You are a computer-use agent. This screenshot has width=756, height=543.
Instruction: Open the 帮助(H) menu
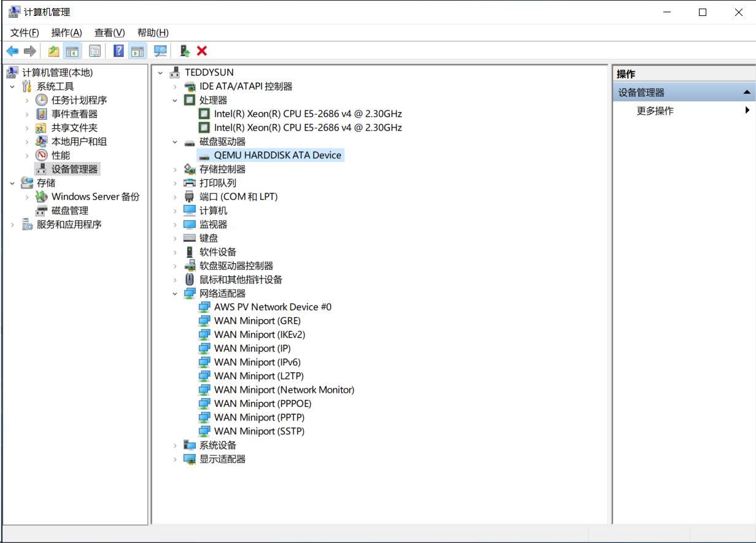pos(153,33)
